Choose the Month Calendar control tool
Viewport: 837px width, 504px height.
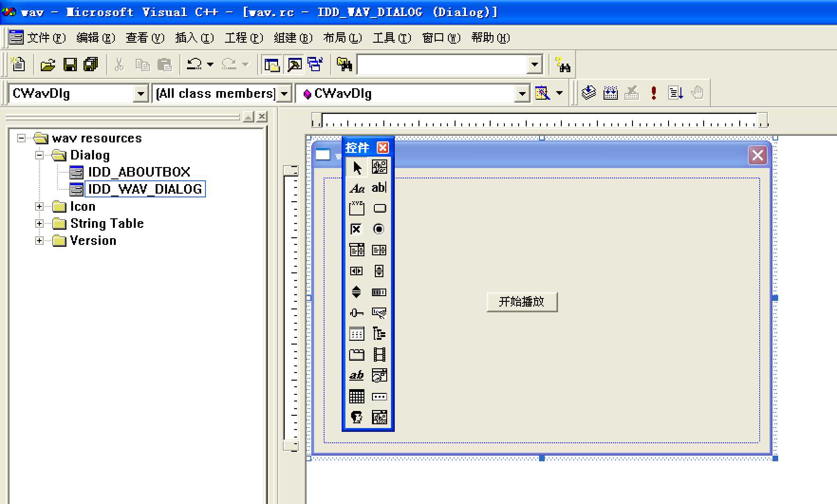pyautogui.click(x=357, y=396)
